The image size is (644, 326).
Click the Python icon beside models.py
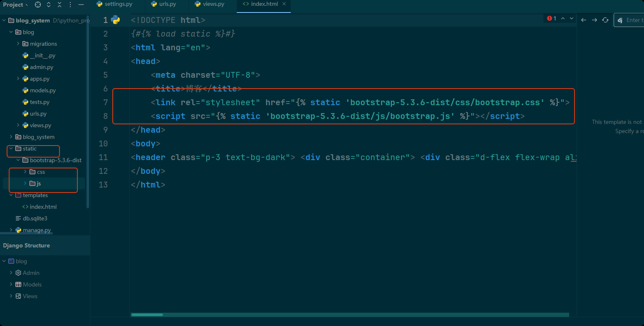pyautogui.click(x=25, y=90)
